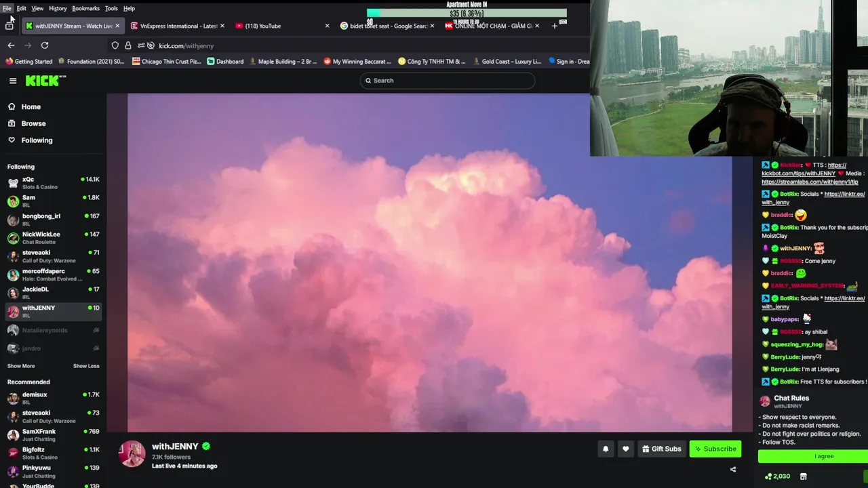
Task: Go back with the browser back arrow
Action: [11, 45]
